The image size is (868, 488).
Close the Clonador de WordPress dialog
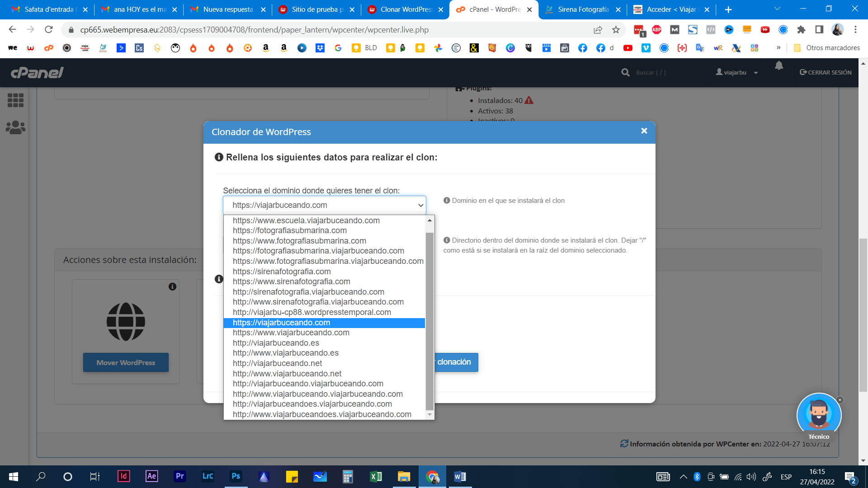pyautogui.click(x=644, y=131)
